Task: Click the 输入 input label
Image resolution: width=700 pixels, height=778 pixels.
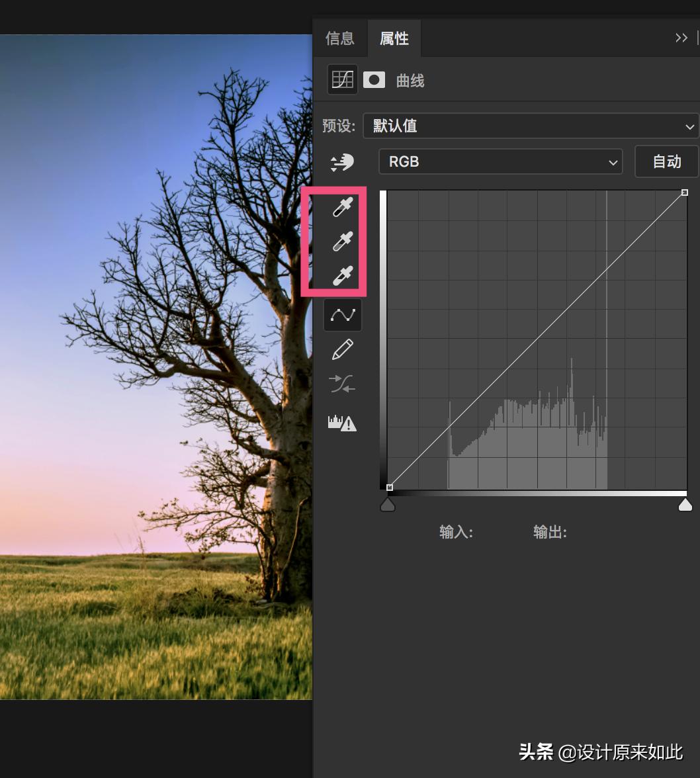Action: pyautogui.click(x=456, y=533)
